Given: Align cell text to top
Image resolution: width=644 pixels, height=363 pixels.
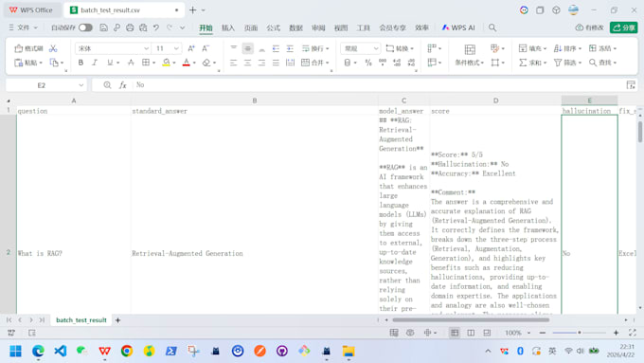Looking at the screenshot, I should (x=234, y=48).
